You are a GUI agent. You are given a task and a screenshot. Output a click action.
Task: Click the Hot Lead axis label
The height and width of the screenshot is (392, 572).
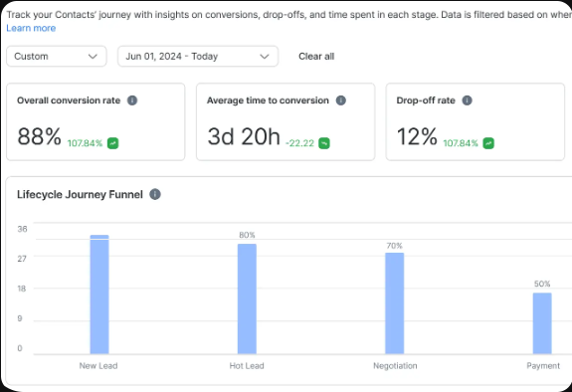(x=247, y=366)
